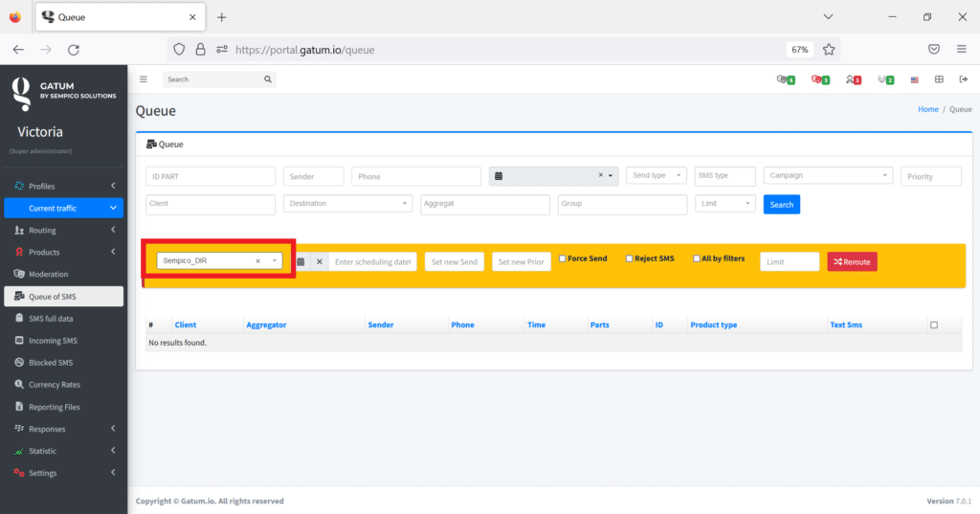
Task: Expand the Responses sidebar menu
Action: coord(63,429)
